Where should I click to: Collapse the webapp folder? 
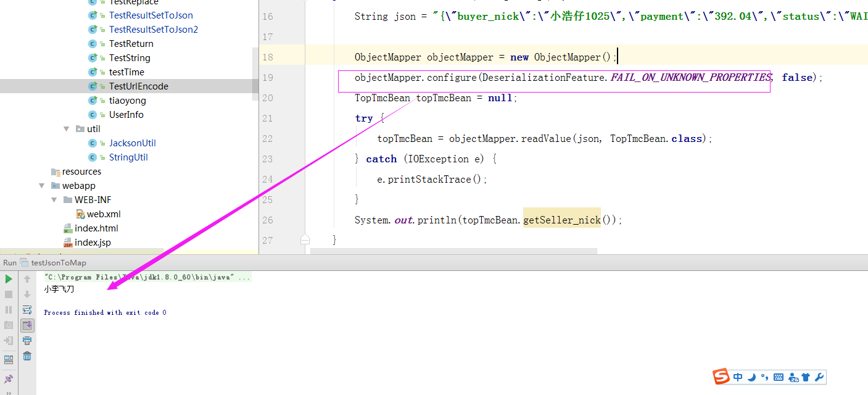(x=41, y=185)
